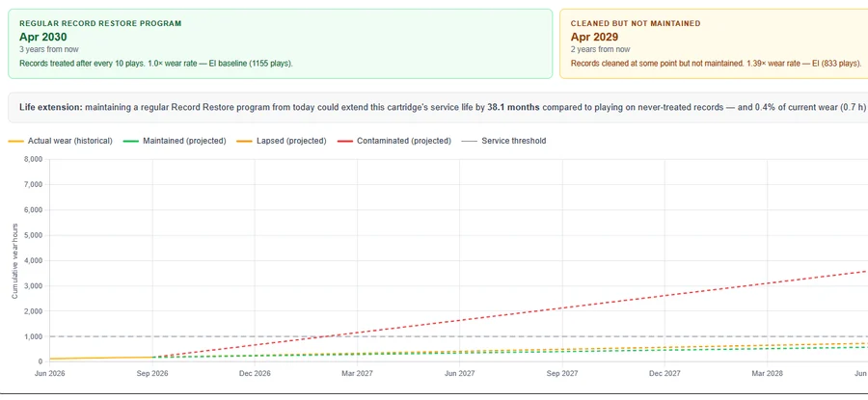The height and width of the screenshot is (400, 868).
Task: Toggle the Maintained (projected) legend series
Action: point(175,141)
